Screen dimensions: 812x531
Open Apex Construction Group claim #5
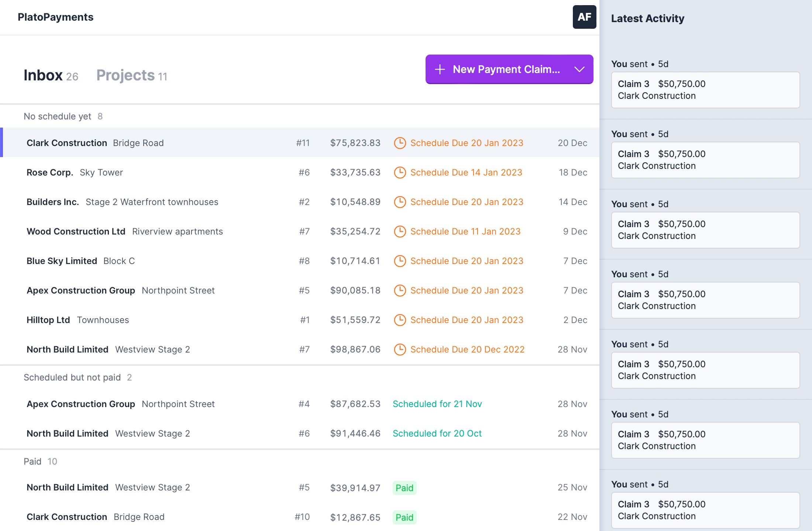click(300, 290)
